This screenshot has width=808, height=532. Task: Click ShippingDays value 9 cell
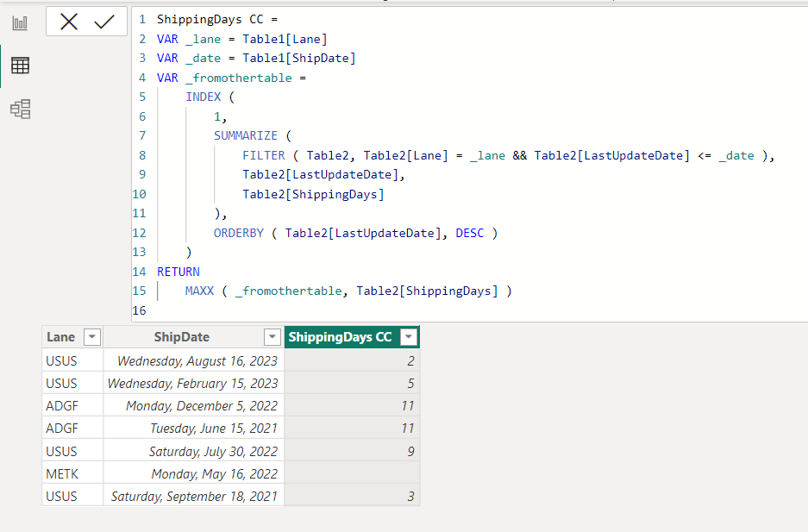[352, 451]
